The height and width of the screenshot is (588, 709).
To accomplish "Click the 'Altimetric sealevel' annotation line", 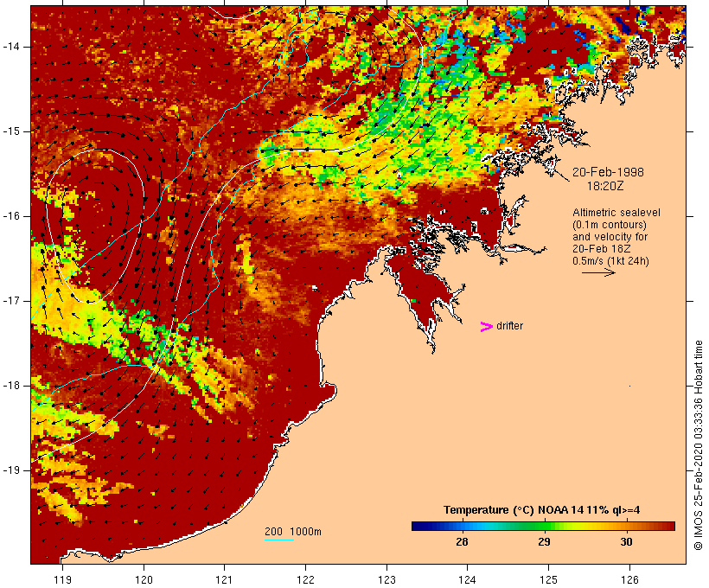I will [616, 213].
